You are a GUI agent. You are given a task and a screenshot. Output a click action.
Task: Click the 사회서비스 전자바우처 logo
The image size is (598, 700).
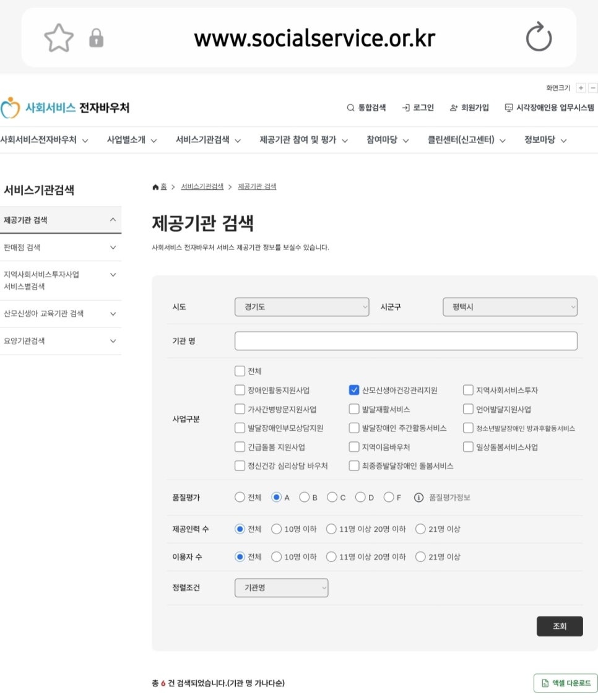pos(65,108)
